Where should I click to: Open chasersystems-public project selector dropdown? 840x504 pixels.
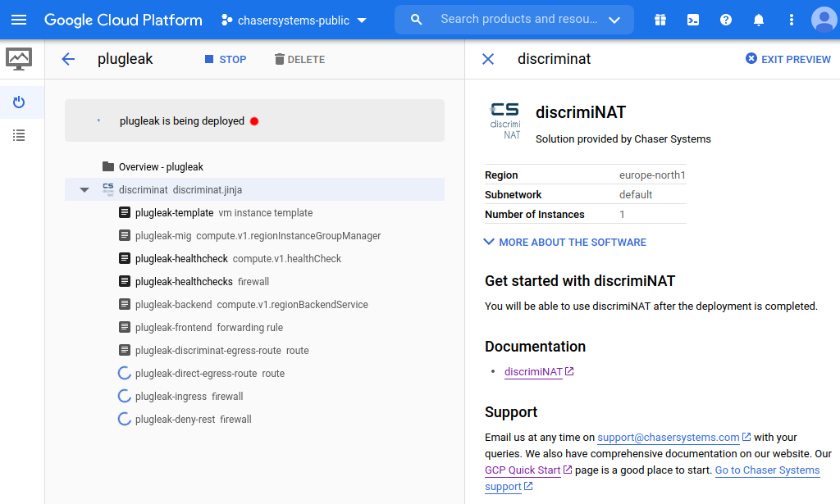(x=294, y=20)
